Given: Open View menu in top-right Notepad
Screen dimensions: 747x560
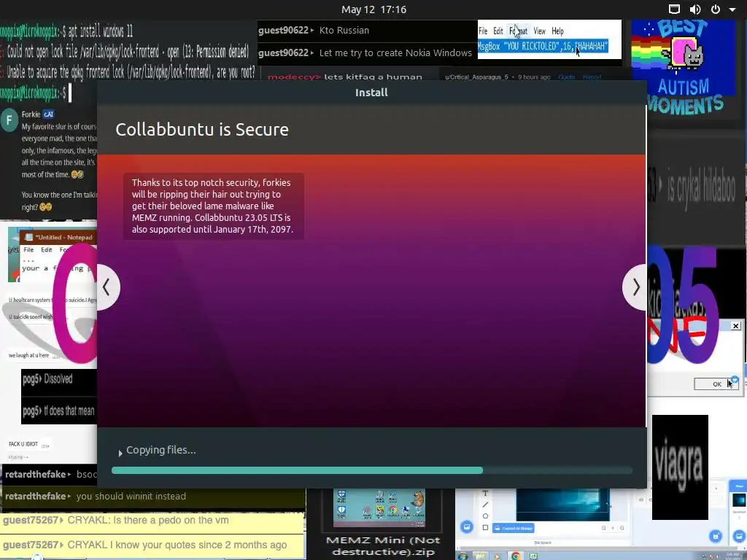Looking at the screenshot, I should point(539,31).
